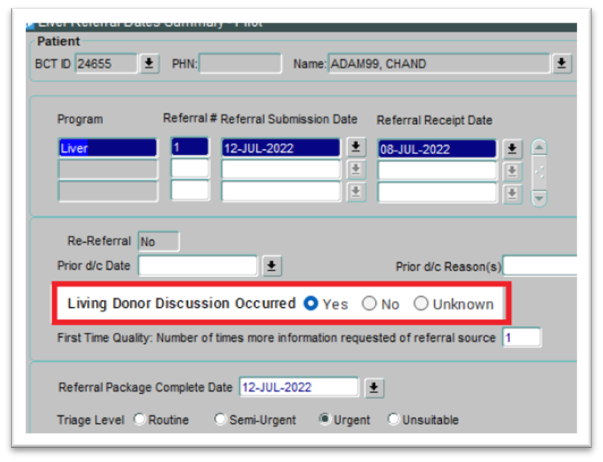Image resolution: width=603 pixels, height=462 pixels.
Task: Set Triage Level to Urgent
Action: 325,420
